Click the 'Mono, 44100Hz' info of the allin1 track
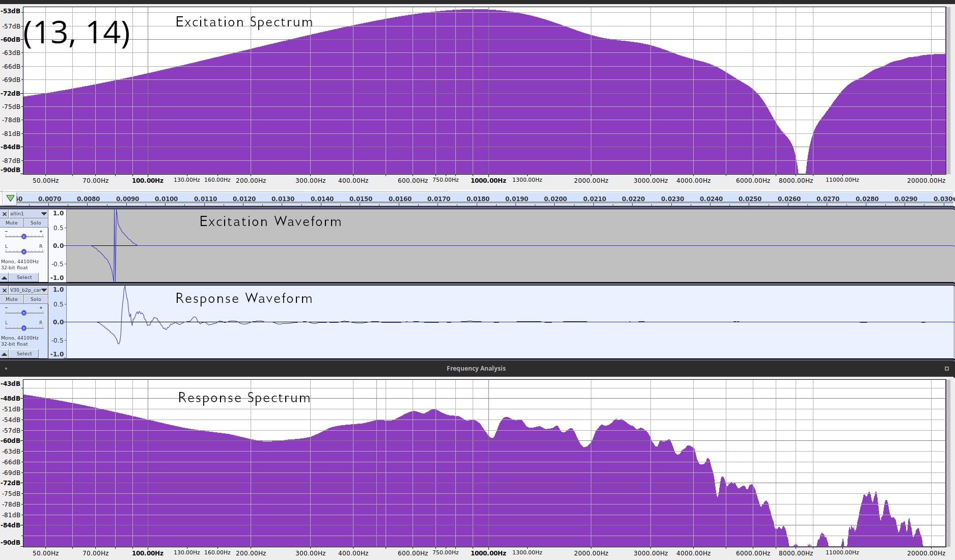This screenshot has width=955, height=560. [x=20, y=262]
